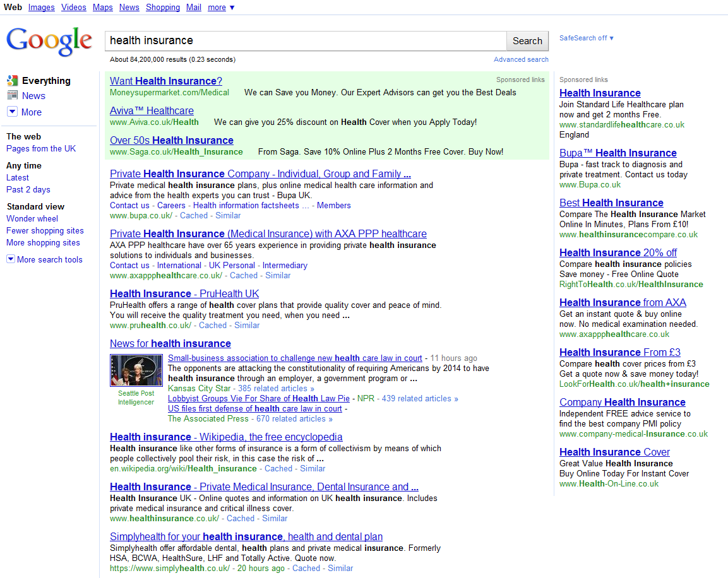Open the AXA PPP healthcare result title
The image size is (728, 578).
point(268,234)
